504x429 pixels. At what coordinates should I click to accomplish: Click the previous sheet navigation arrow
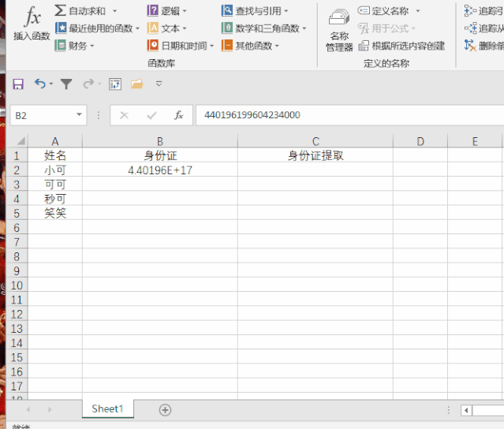[28, 409]
